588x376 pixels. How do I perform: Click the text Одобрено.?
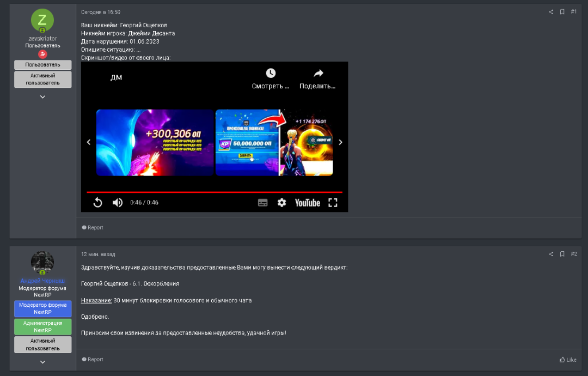pos(95,317)
